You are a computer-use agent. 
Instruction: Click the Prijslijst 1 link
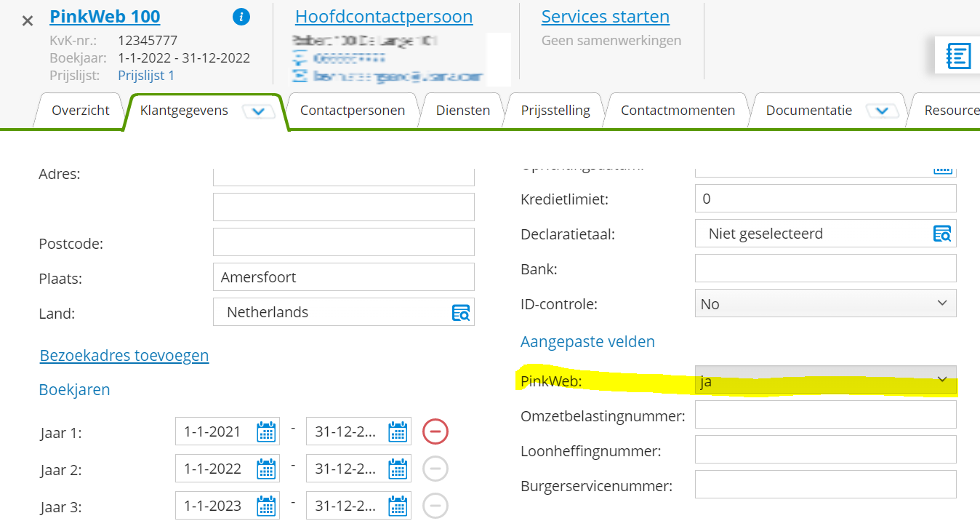pos(146,75)
